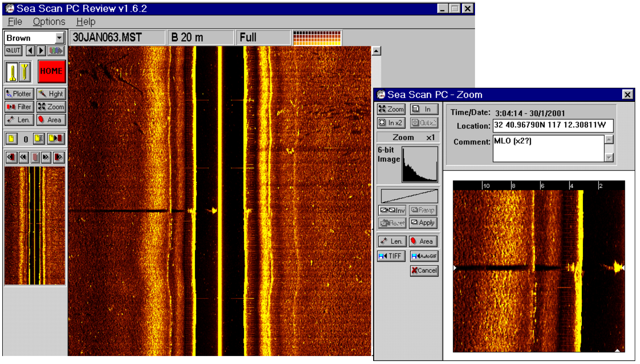This screenshot has width=640, height=364.
Task: Click the linear ramp transfer curve
Action: (x=409, y=196)
